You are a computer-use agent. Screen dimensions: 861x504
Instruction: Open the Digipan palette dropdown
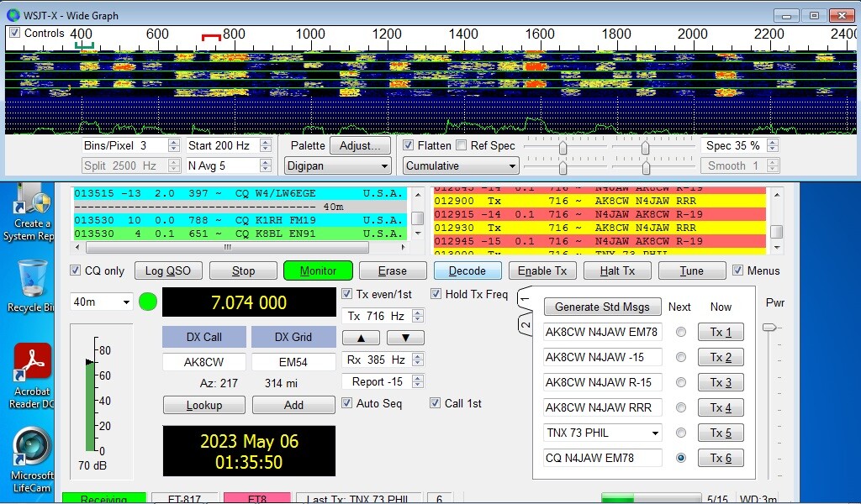(x=337, y=166)
